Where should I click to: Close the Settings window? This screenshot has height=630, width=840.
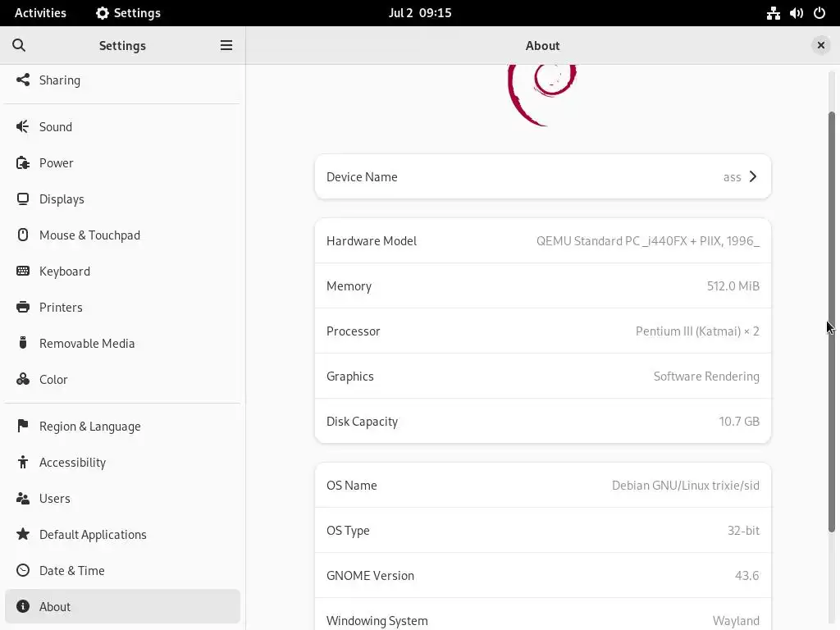click(820, 45)
